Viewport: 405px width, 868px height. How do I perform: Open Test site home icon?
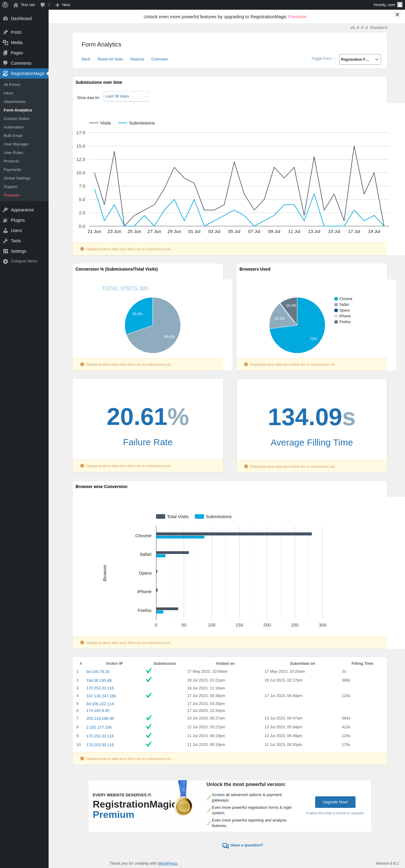15,5
